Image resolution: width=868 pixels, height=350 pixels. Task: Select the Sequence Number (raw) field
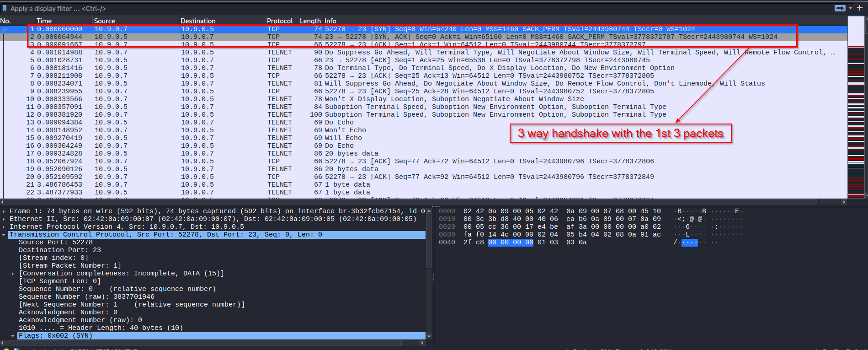point(86,297)
